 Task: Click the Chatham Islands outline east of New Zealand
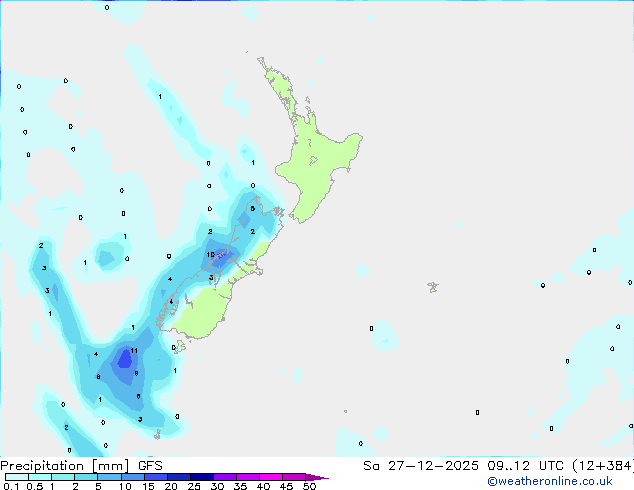coord(433,287)
